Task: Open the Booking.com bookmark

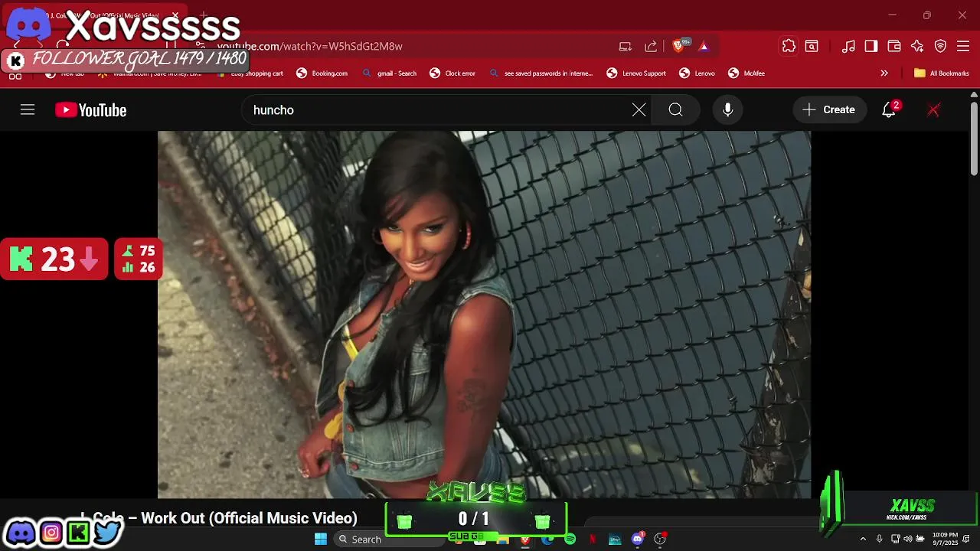Action: click(322, 73)
